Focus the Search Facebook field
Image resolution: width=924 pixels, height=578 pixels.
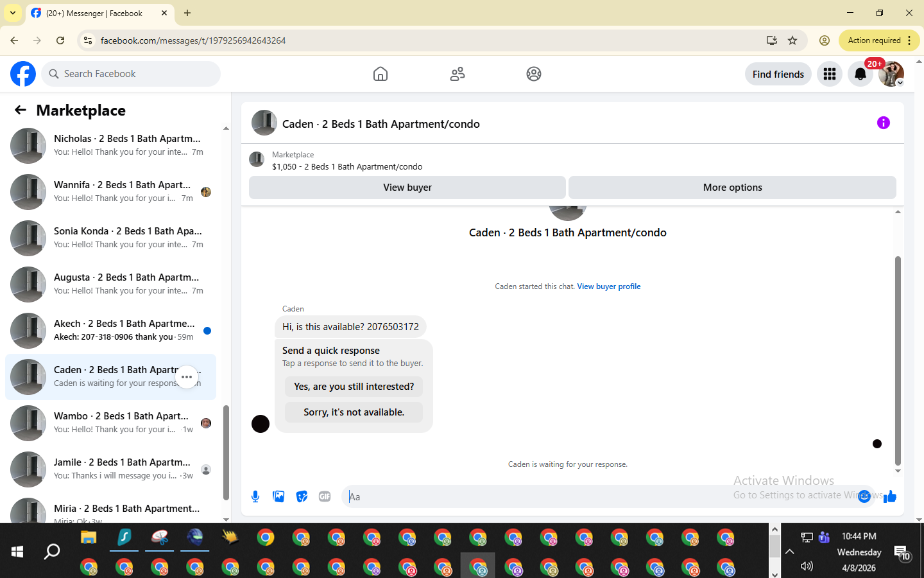click(131, 74)
